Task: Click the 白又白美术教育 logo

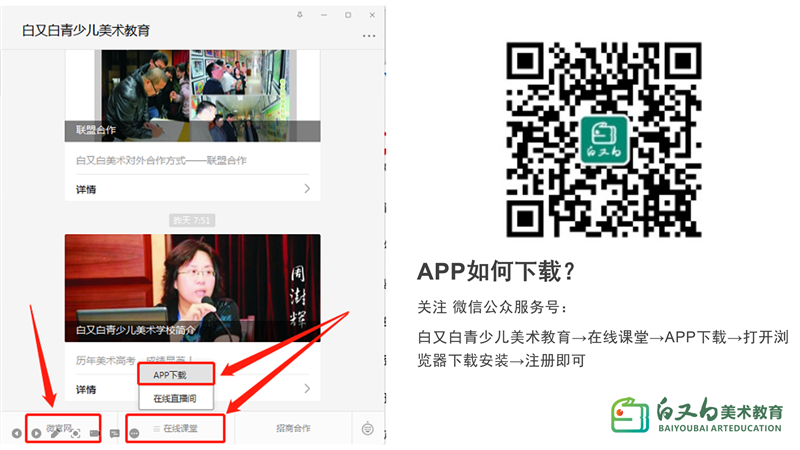Action: (x=697, y=415)
